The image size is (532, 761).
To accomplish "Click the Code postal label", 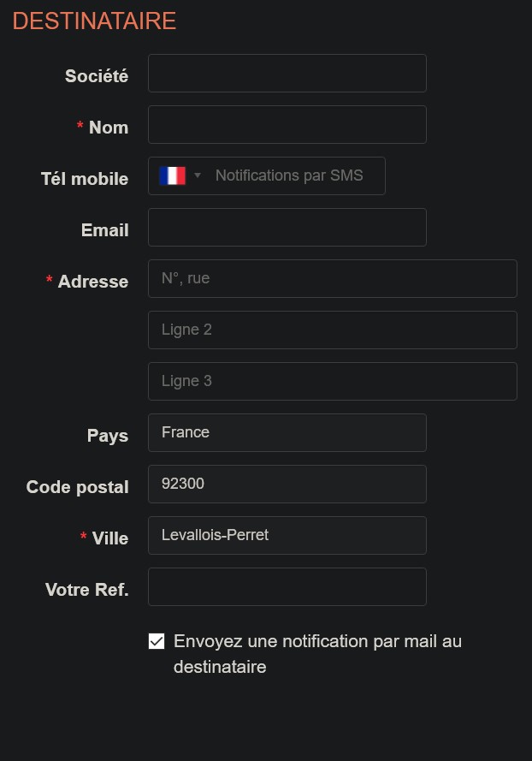I will (x=77, y=487).
